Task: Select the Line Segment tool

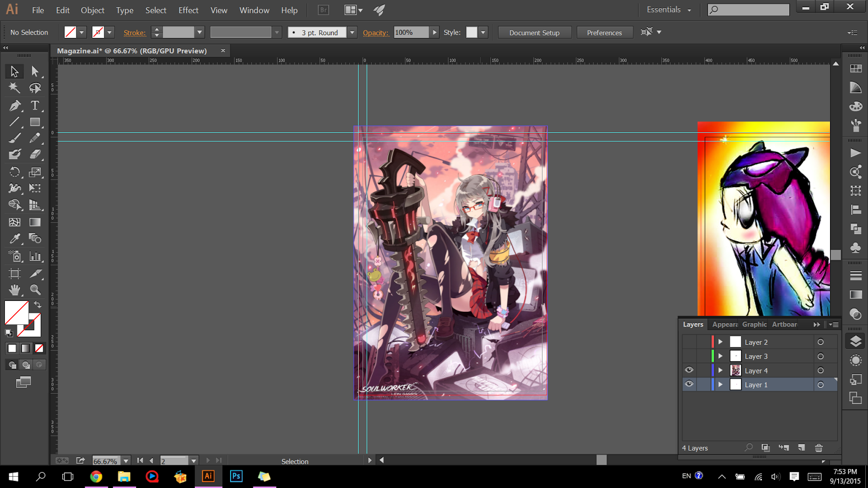Action: [15, 122]
